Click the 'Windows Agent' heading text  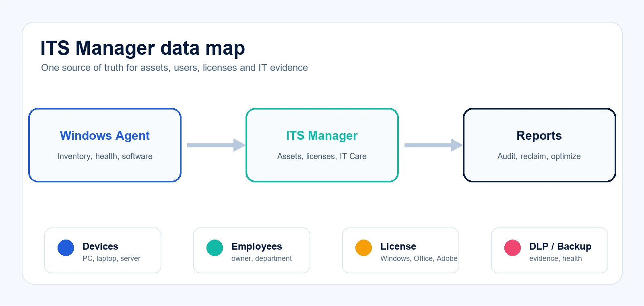coord(105,136)
